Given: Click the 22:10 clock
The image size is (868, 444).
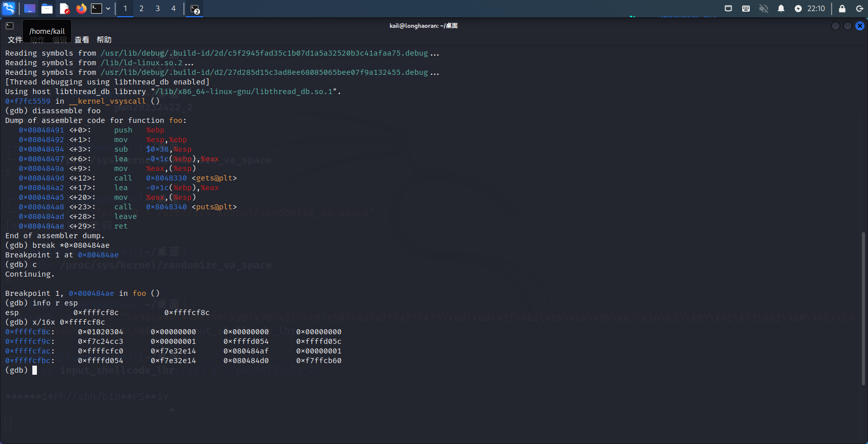Looking at the screenshot, I should [816, 9].
